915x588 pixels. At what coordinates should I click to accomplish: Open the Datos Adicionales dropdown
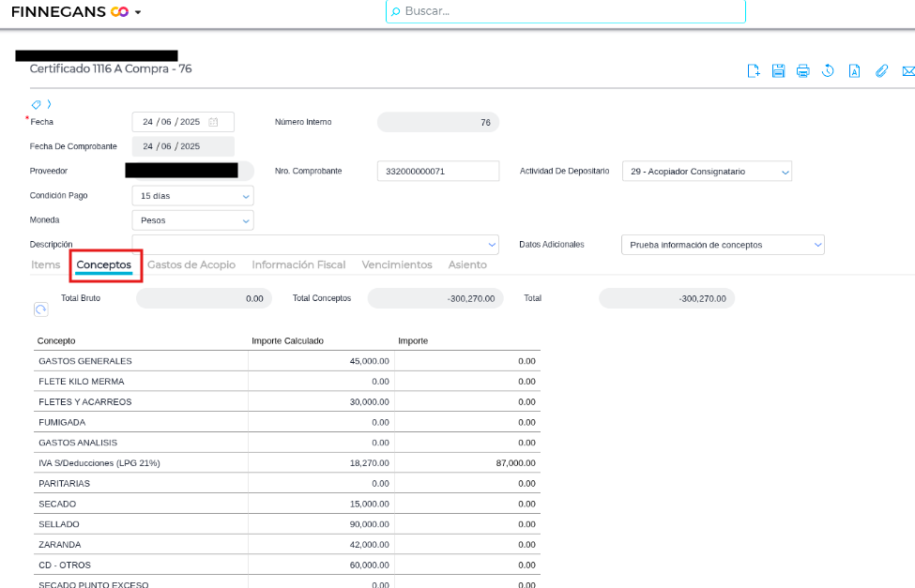click(x=816, y=245)
